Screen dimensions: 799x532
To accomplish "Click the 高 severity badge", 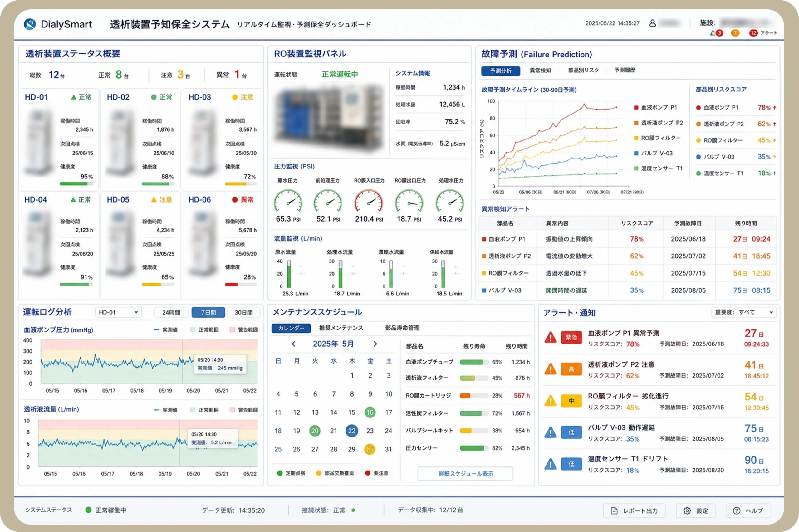I will (571, 369).
